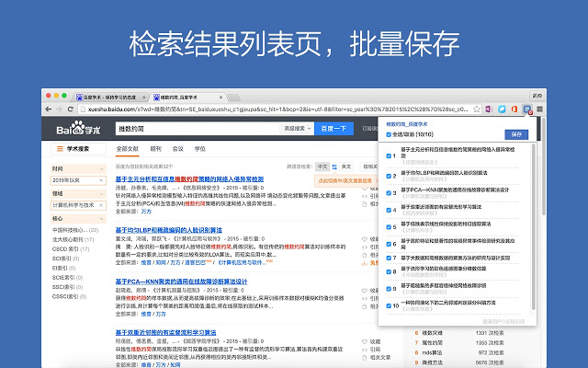
Task: Uncheck item 8 in the save popup
Action: pyautogui.click(x=389, y=272)
